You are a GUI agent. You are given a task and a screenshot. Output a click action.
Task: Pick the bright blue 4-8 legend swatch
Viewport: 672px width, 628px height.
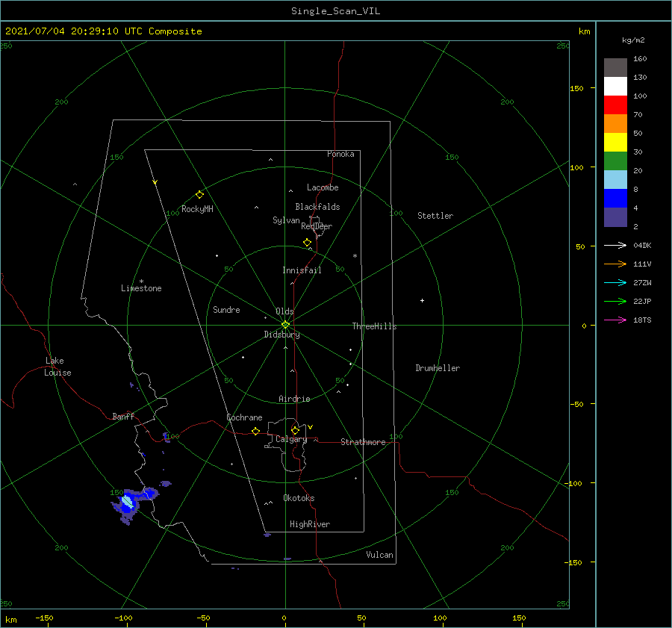(615, 199)
